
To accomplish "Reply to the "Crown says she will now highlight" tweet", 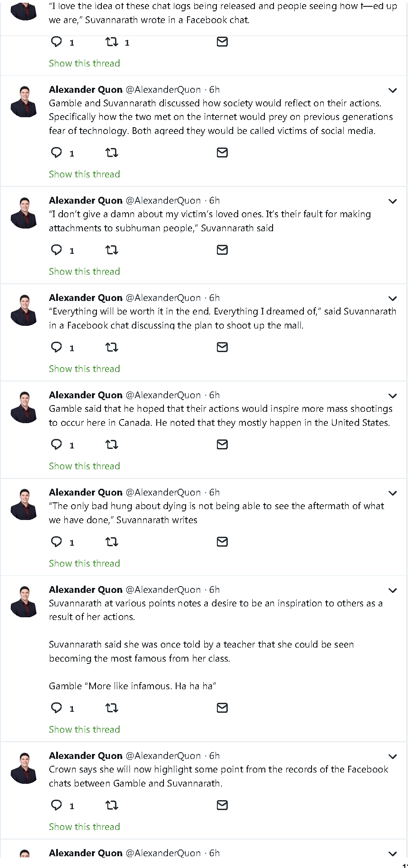I will tap(57, 806).
